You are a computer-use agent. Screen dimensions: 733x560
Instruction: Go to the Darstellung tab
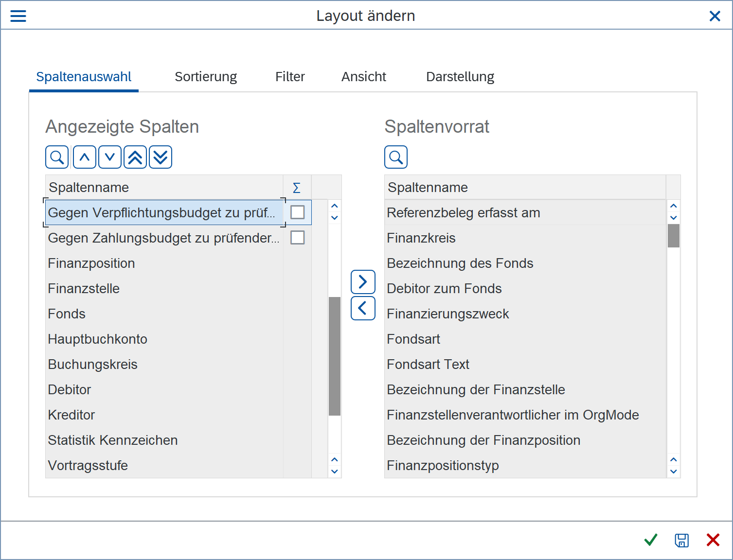click(x=460, y=77)
